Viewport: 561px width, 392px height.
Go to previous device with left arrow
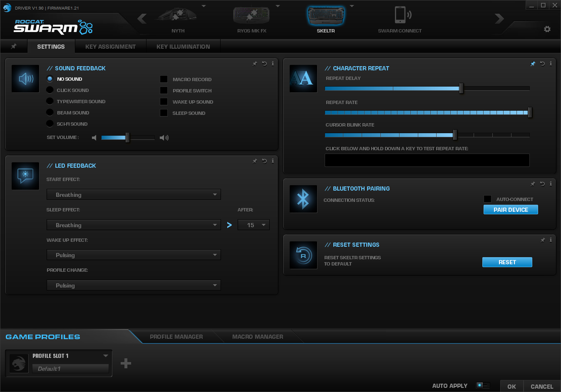coord(142,19)
